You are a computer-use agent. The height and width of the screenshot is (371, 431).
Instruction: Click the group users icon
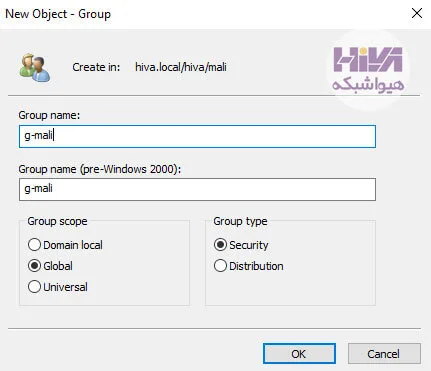click(35, 68)
